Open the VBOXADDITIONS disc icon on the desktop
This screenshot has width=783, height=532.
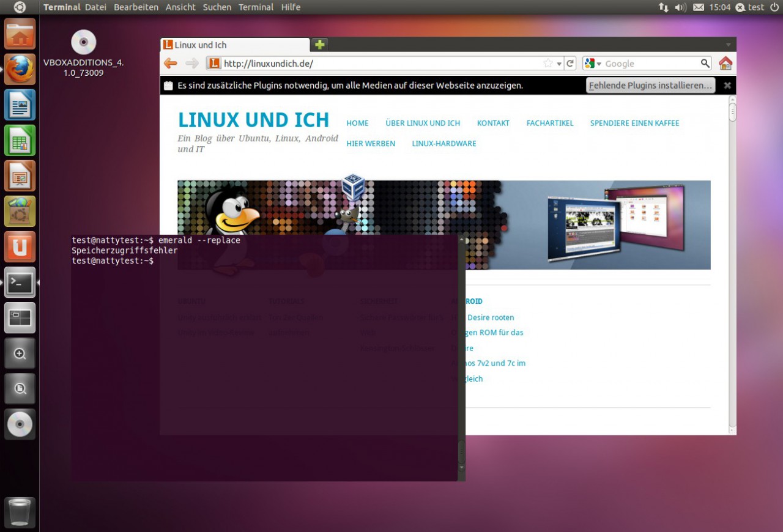[x=84, y=42]
